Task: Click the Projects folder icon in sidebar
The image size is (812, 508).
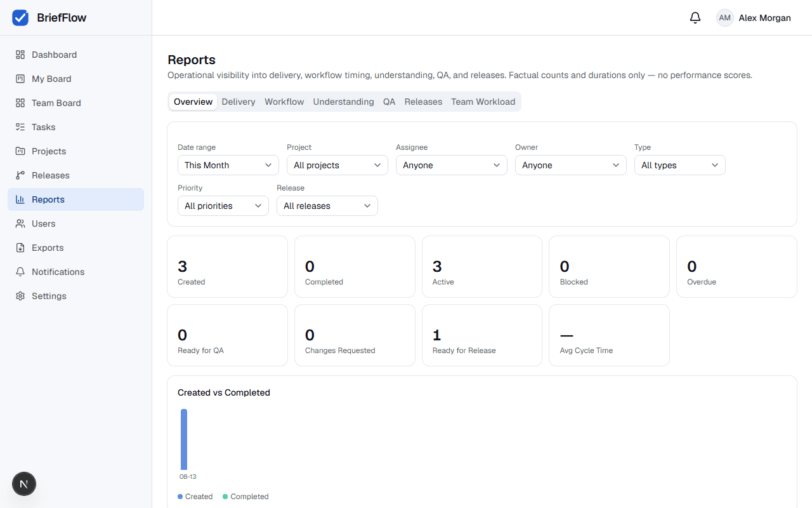Action: 20,151
